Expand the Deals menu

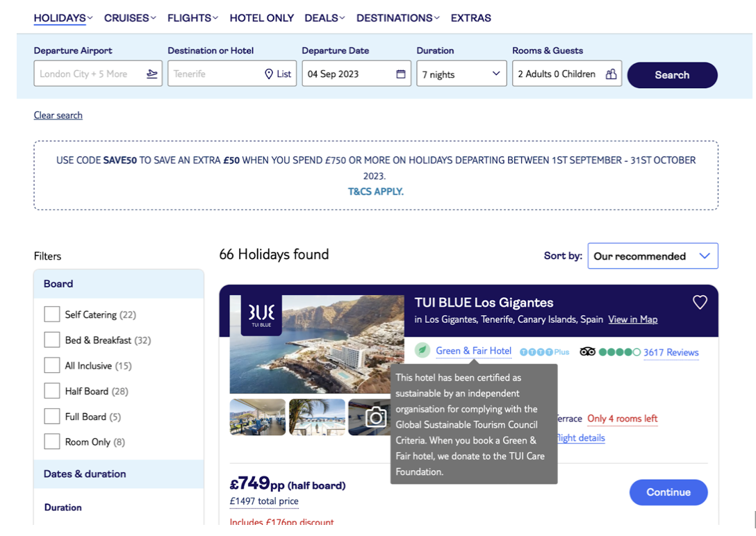(x=325, y=18)
